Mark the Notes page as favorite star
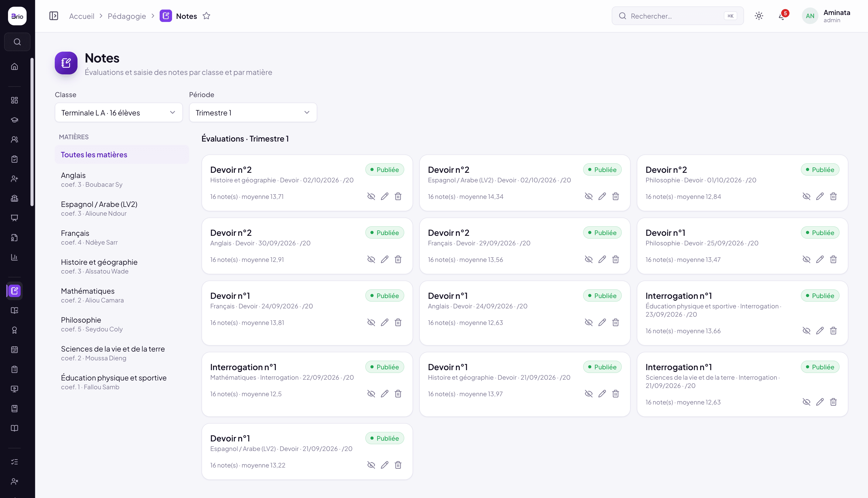Screen dimensions: 868x498 coord(206,16)
